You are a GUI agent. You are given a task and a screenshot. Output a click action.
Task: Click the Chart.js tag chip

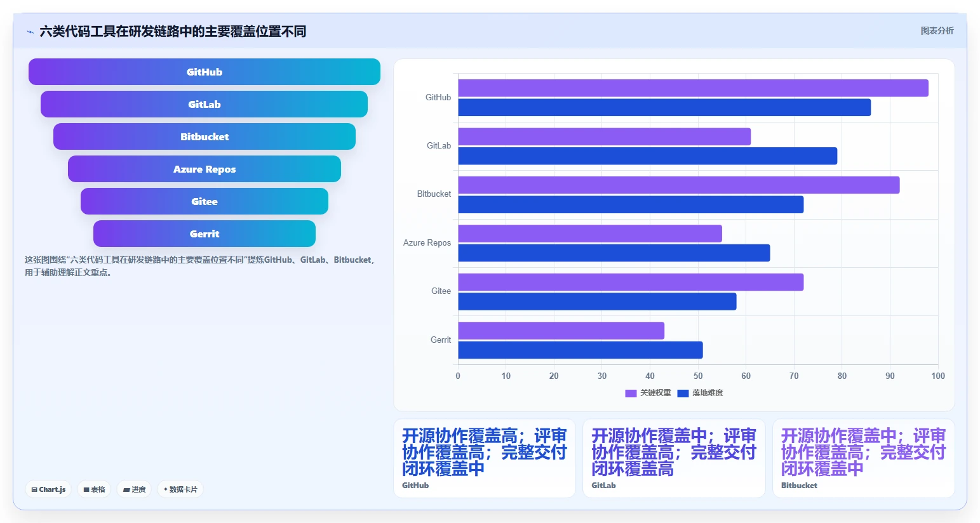click(48, 489)
